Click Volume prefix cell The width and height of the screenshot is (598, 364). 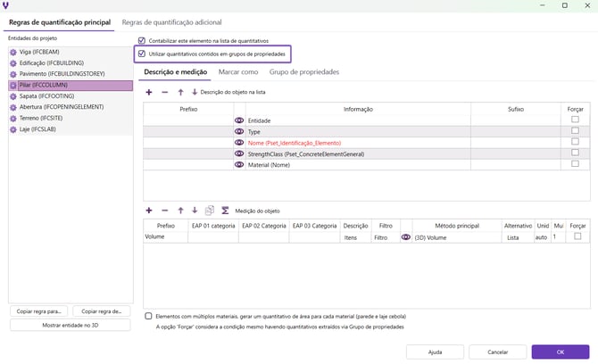165,236
